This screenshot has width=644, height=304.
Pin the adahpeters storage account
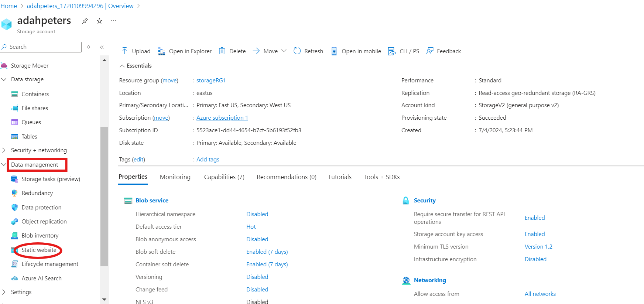(85, 21)
